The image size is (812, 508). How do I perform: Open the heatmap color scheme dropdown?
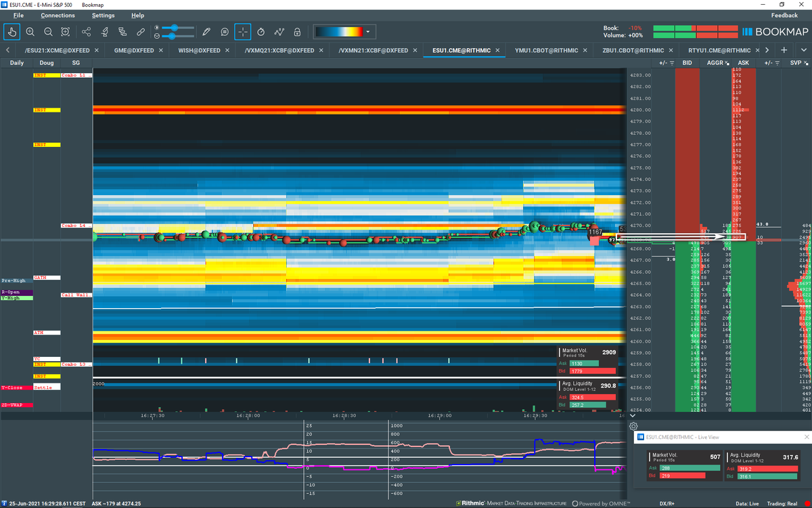tap(369, 31)
